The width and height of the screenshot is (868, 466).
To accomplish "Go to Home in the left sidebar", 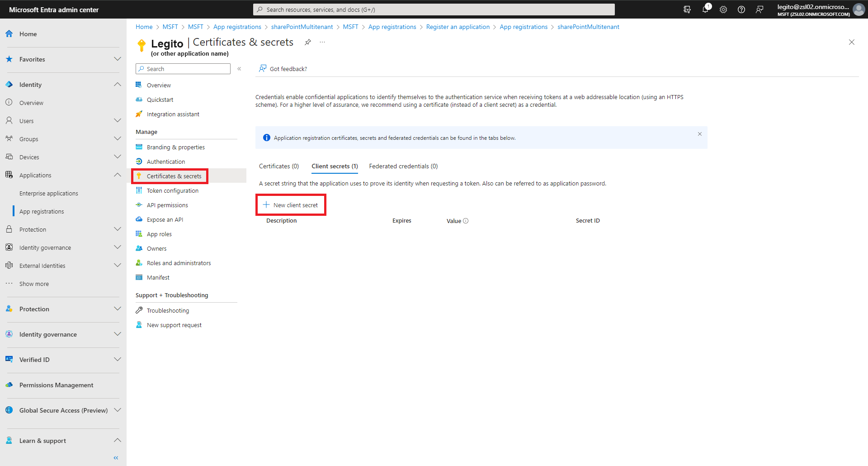I will point(28,34).
